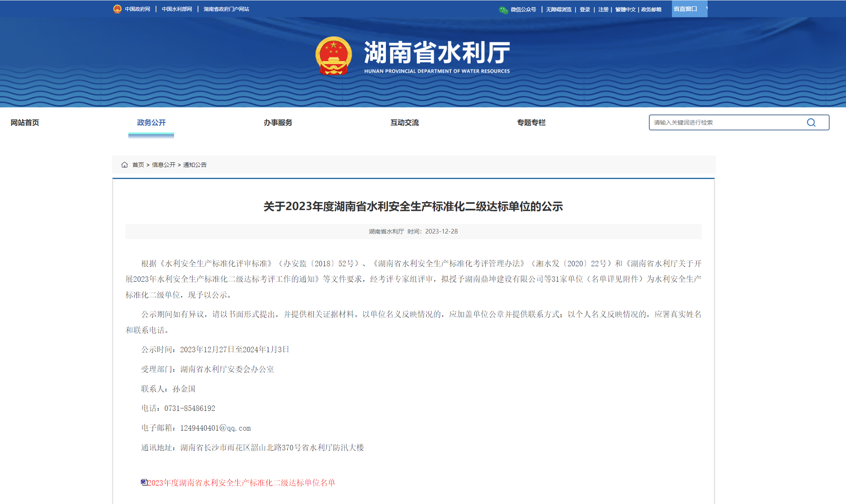This screenshot has height=504, width=846.
Task: Enable 无障碍浏览 mode
Action: point(558,9)
